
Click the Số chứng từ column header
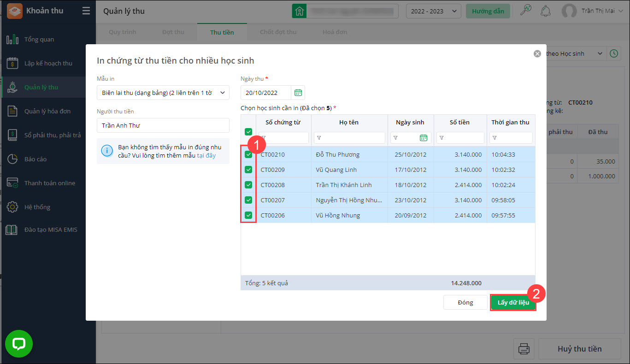[283, 122]
